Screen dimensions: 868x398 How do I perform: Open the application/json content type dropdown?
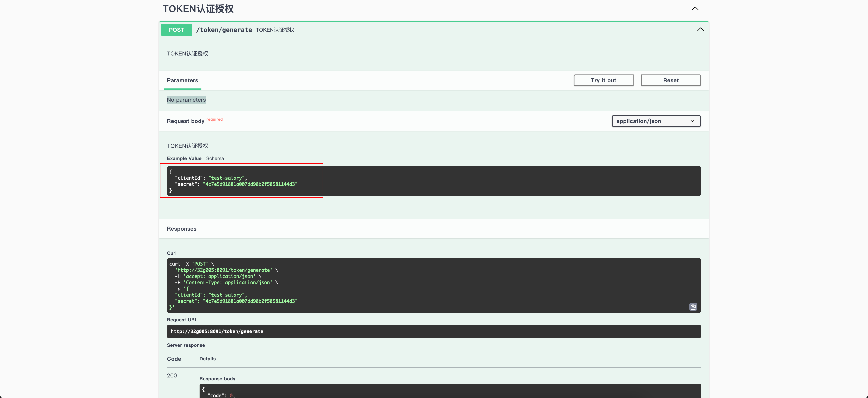(x=656, y=121)
